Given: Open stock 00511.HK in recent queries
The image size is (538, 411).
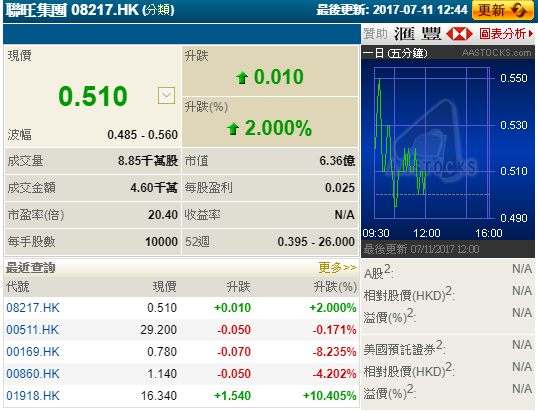Looking at the screenshot, I should 33,330.
